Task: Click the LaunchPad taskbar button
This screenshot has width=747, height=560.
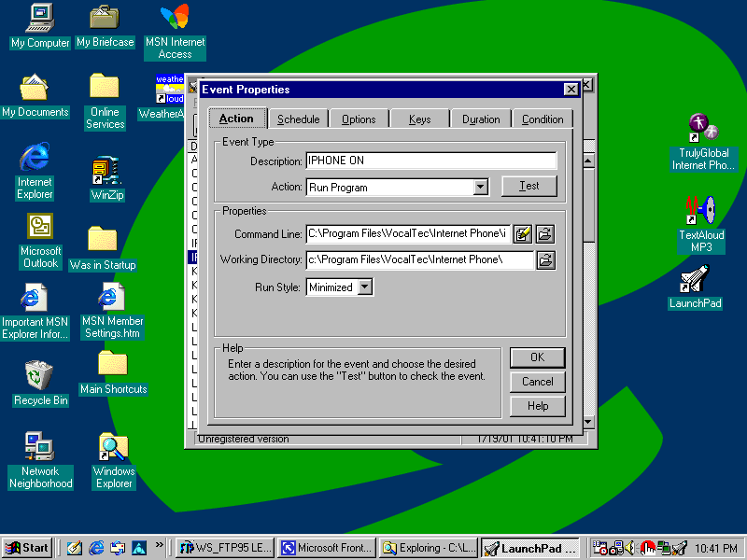Action: pos(530,548)
